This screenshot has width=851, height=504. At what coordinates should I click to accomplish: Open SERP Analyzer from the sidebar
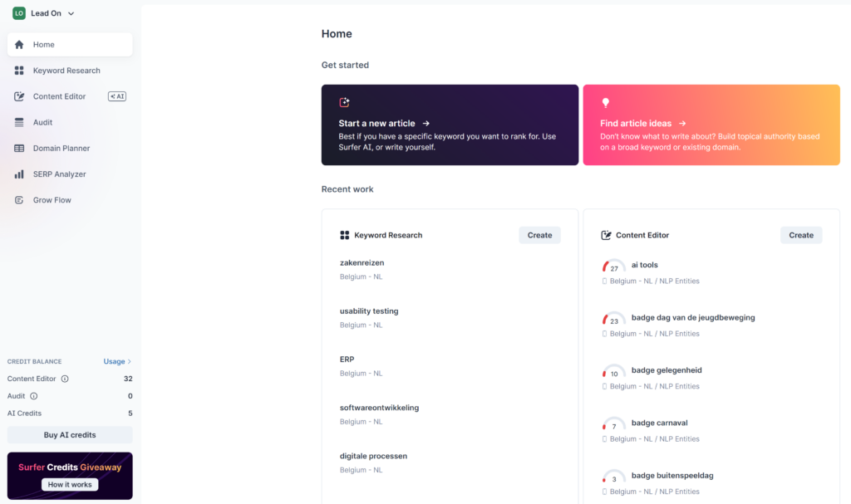pos(70,174)
